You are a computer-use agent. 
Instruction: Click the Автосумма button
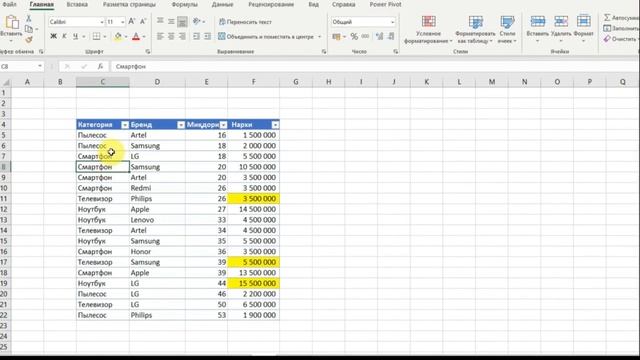pos(621,18)
